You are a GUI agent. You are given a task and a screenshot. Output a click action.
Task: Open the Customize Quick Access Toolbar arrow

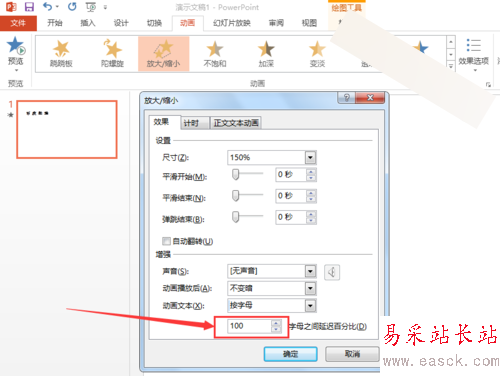105,7
